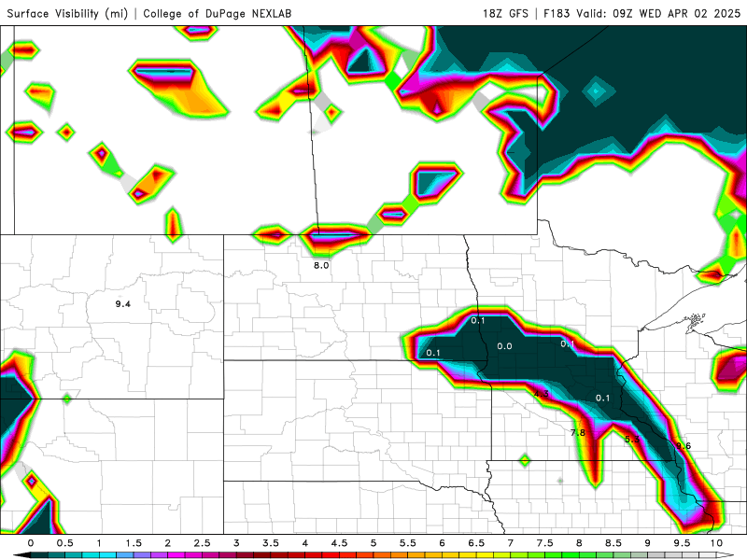Click the 8.5 tick label on color scale
The height and width of the screenshot is (560, 747).
[613, 543]
